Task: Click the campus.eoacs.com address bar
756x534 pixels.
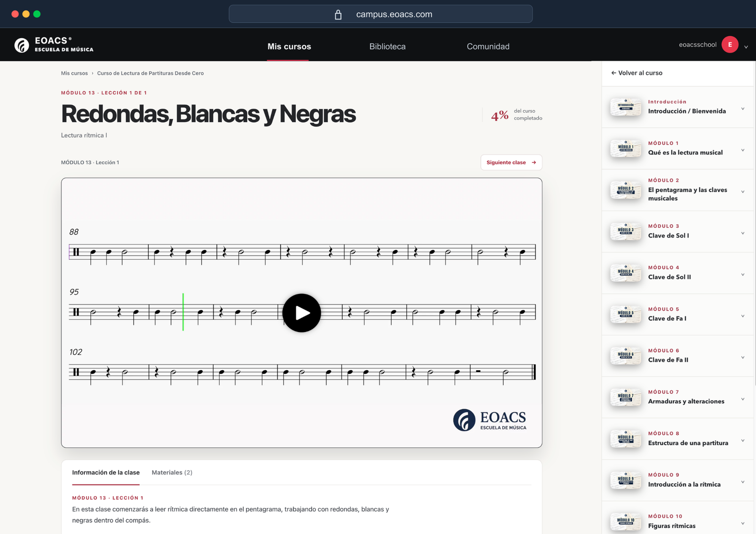Action: (x=380, y=14)
